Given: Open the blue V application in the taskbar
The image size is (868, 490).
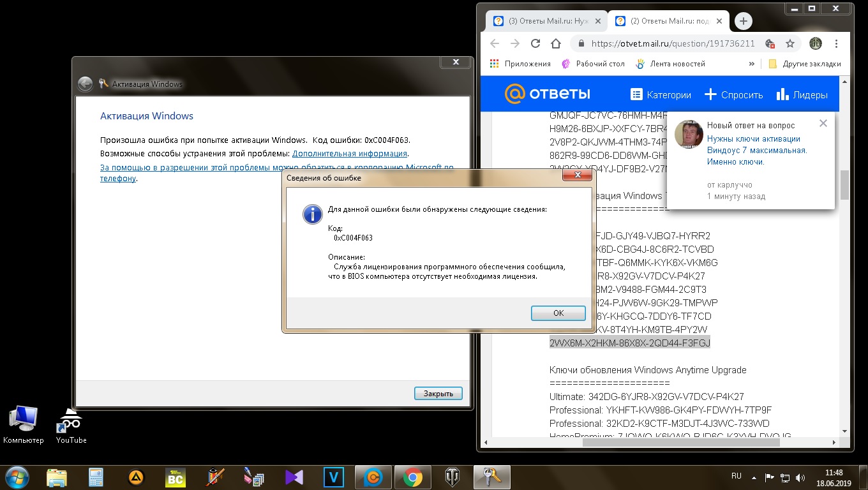Looking at the screenshot, I should 334,477.
